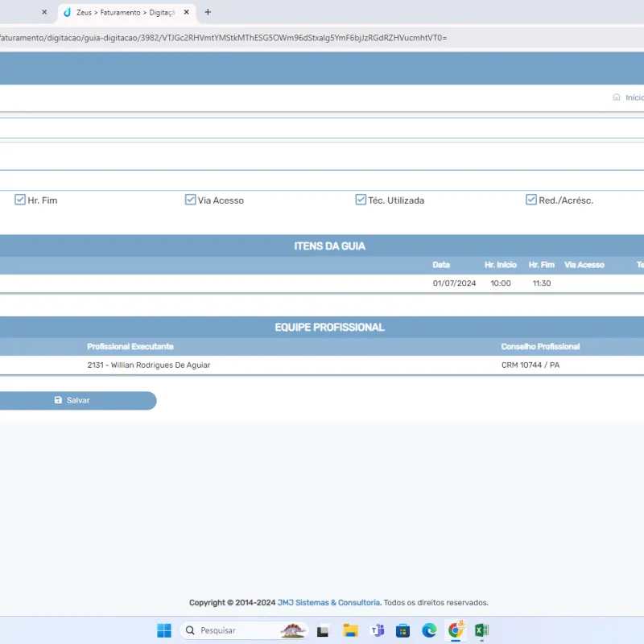Open Excel from the taskbar
Viewport: 644px width, 644px height.
click(481, 630)
